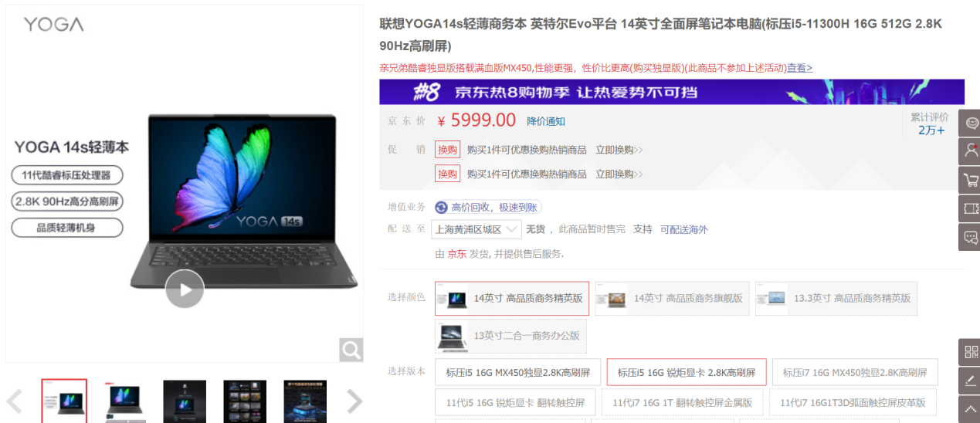
Task: Click the back-to-top arrow icon
Action: click(x=970, y=409)
